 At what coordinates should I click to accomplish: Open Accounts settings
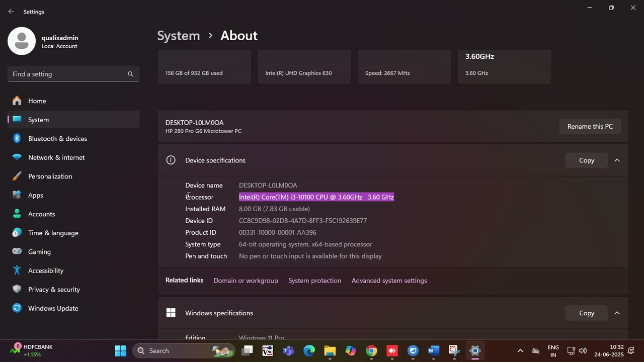[73, 214]
